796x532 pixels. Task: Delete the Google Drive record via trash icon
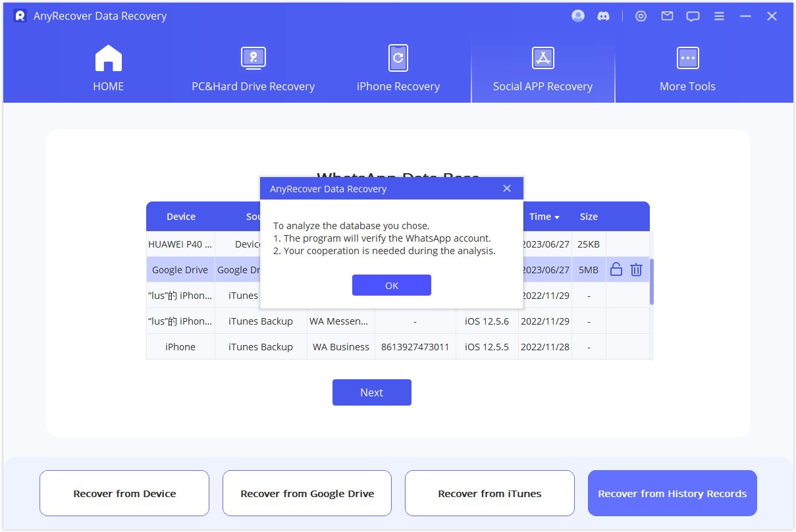[x=636, y=269]
